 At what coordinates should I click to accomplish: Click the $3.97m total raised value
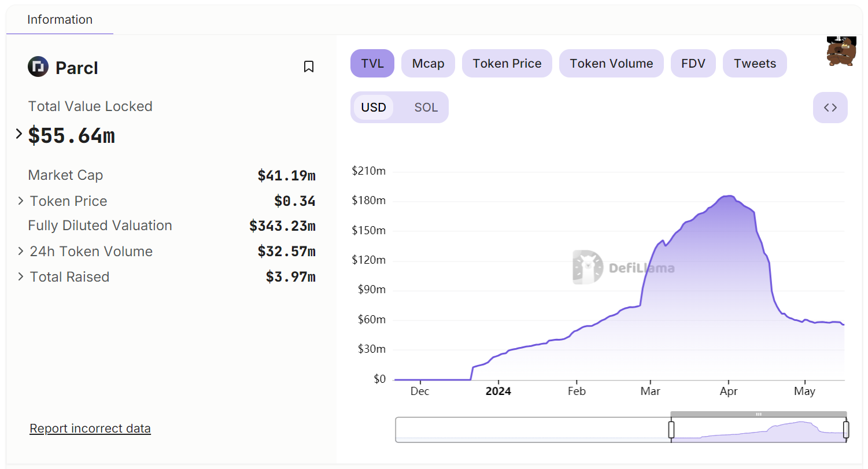click(x=291, y=277)
